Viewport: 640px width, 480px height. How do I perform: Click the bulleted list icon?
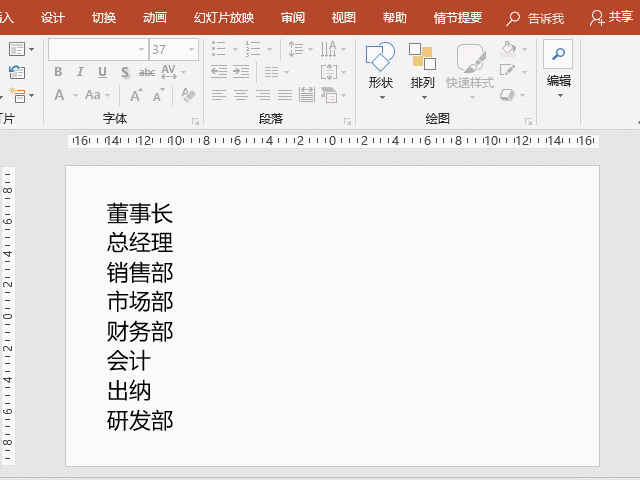(219, 49)
